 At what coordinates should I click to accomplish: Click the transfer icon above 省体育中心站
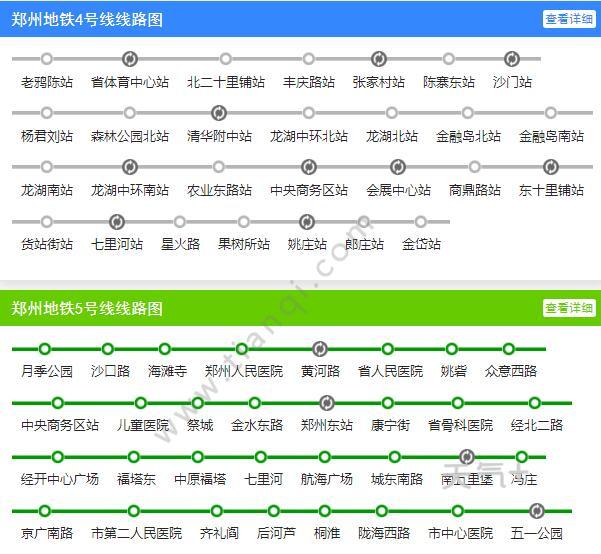click(129, 59)
